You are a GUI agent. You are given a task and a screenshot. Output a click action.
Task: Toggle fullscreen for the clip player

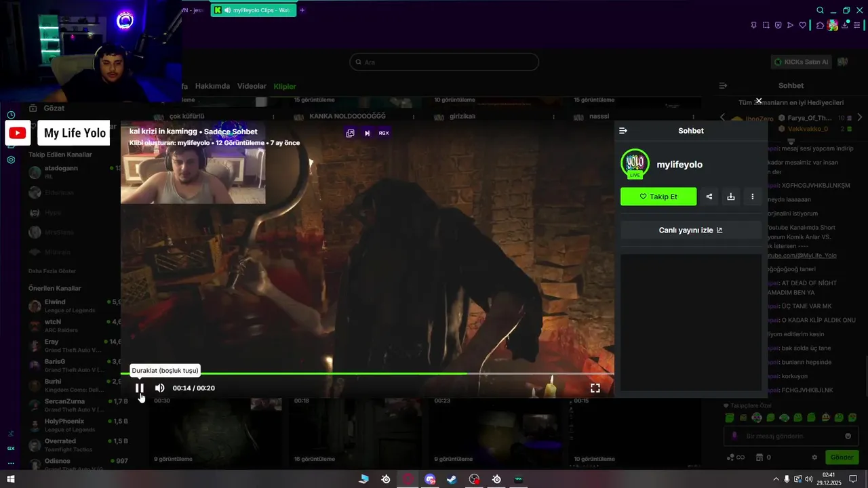tap(595, 388)
